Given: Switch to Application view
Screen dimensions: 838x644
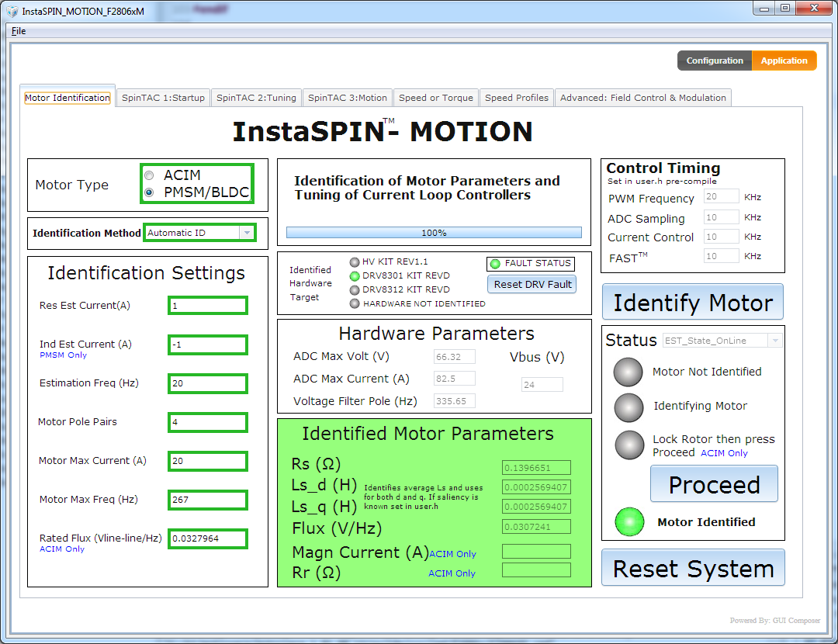Looking at the screenshot, I should coord(784,61).
